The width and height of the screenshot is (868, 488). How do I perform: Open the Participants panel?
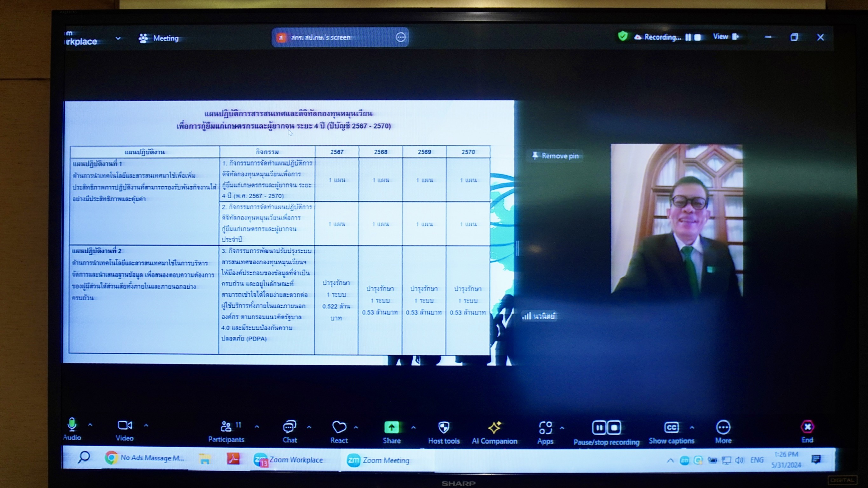226,431
